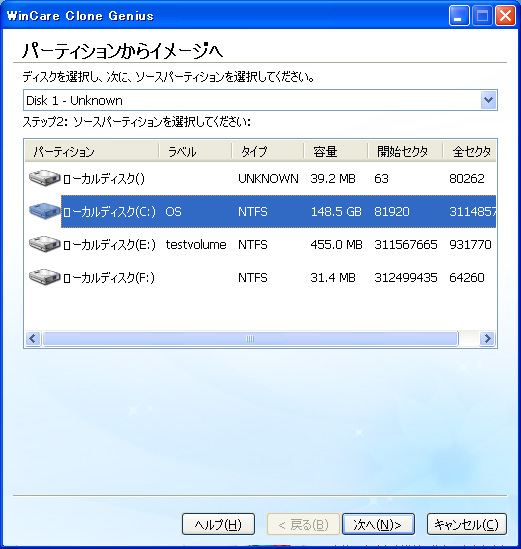This screenshot has width=521, height=549.
Task: Sort by the 容量 column header
Action: coord(336,151)
